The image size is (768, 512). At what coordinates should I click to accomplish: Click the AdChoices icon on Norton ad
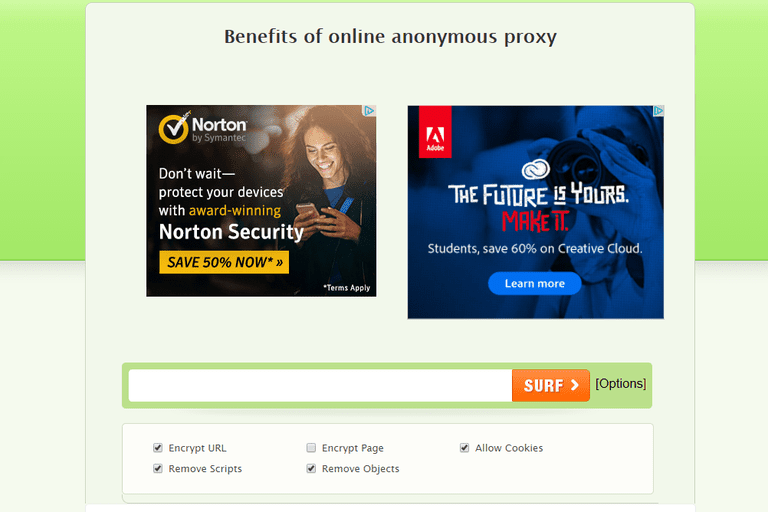coord(369,111)
